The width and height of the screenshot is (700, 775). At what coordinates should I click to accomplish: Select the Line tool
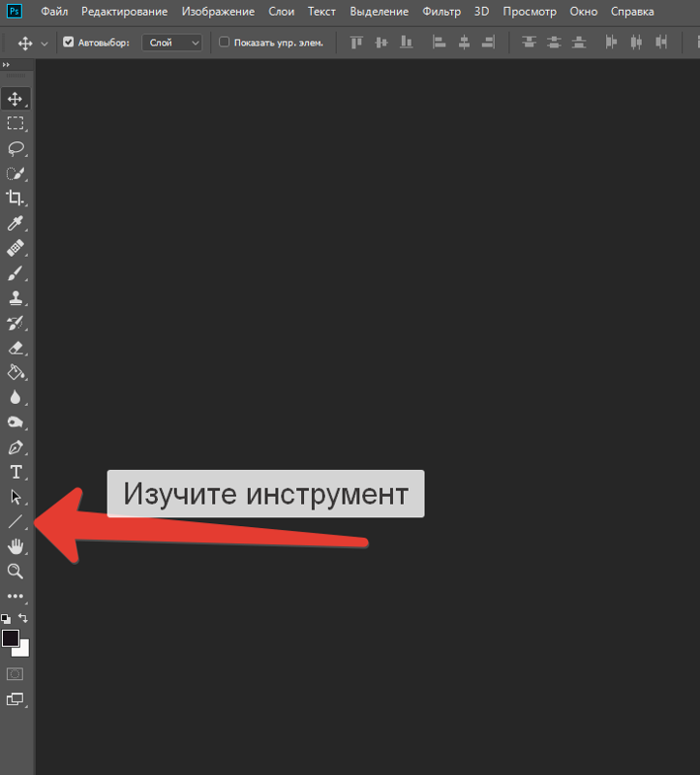[15, 521]
